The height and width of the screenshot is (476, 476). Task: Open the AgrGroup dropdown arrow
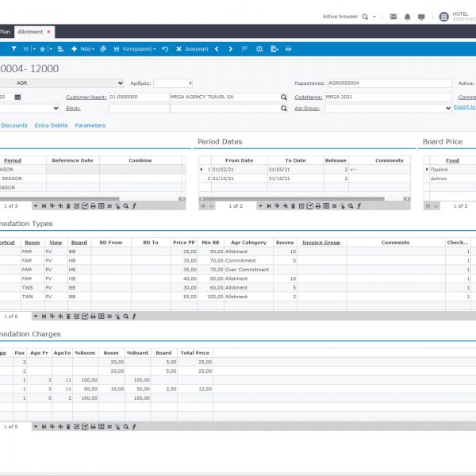(448, 109)
